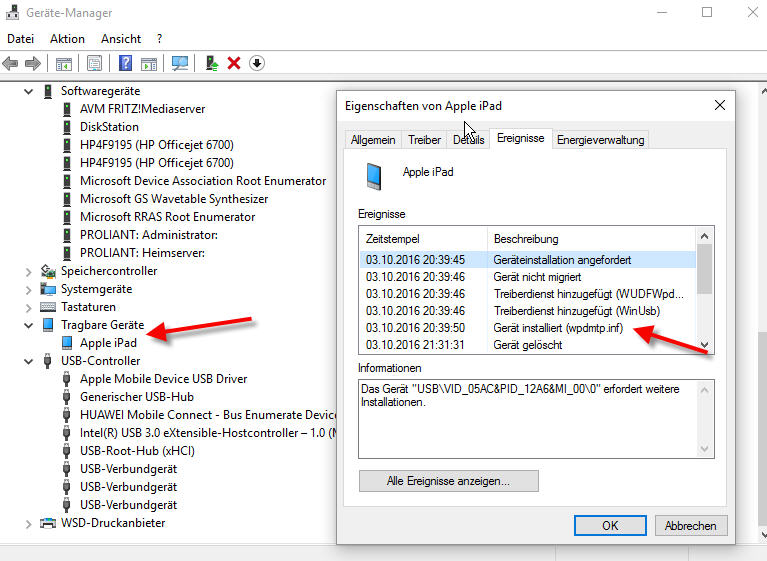Click the scan for hardware changes monitor icon
Viewport: 767px width, 561px height.
point(180,63)
